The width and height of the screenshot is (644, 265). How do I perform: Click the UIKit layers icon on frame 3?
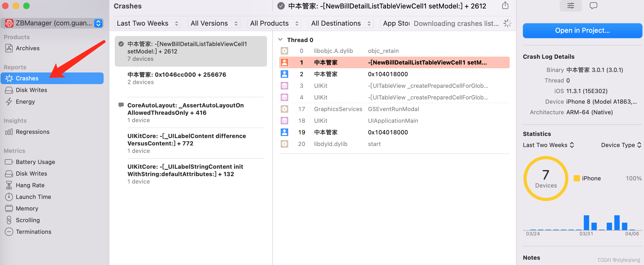tap(284, 86)
